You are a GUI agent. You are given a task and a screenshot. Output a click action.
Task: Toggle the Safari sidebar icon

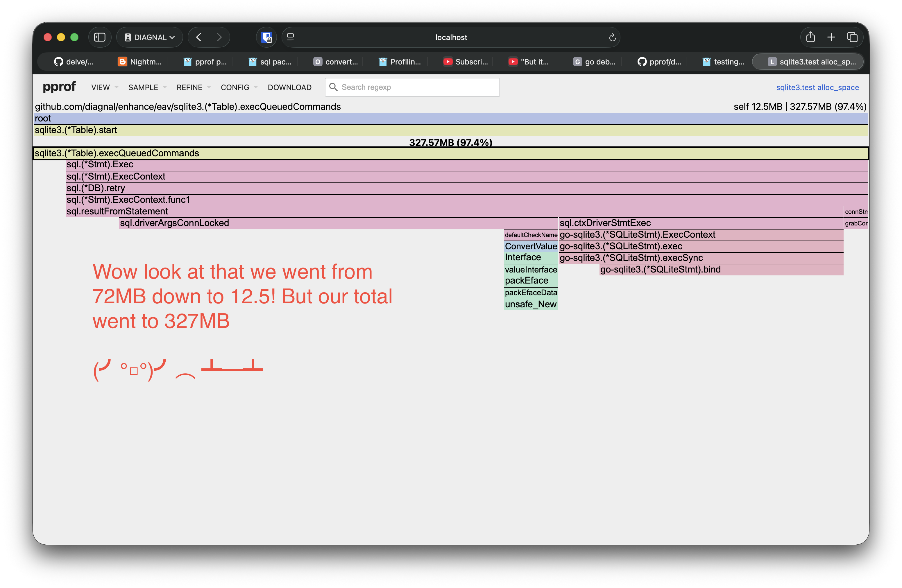(x=100, y=37)
